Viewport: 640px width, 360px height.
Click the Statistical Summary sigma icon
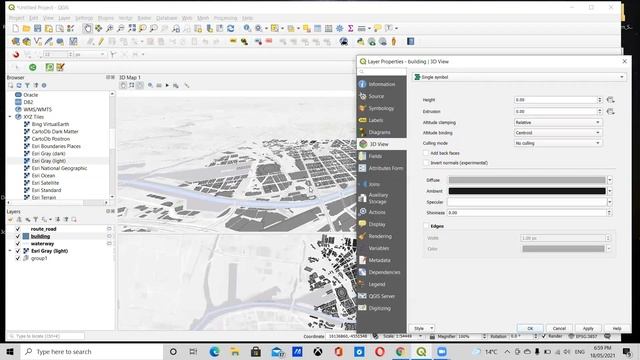pos(351,28)
